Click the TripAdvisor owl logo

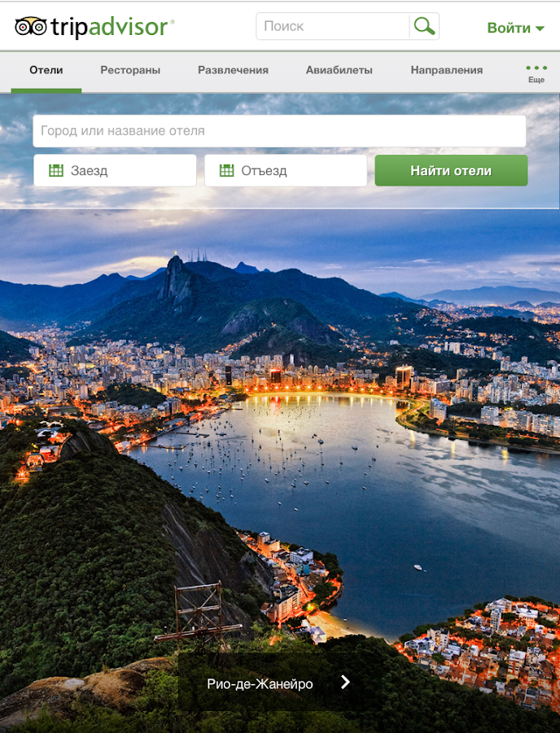pos(31,27)
